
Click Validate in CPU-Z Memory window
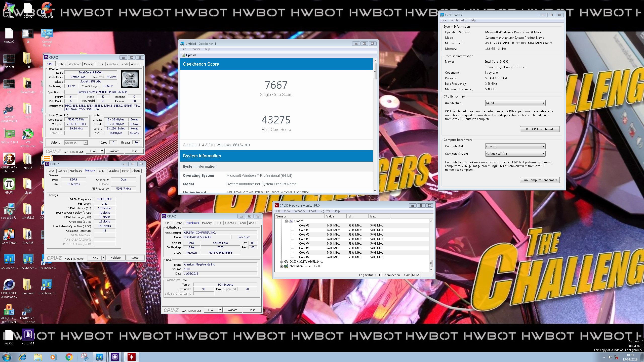point(116,258)
